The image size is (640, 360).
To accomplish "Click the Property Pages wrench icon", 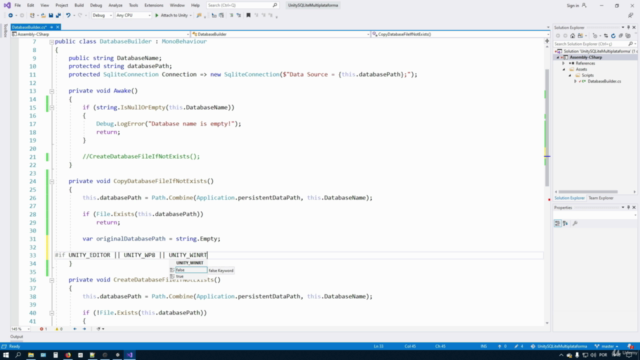I will coord(575,223).
